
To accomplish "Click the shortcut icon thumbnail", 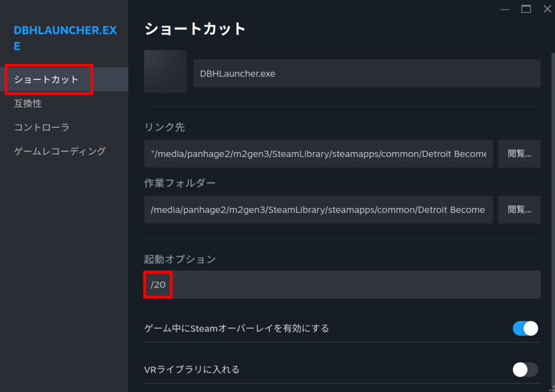I will [165, 71].
